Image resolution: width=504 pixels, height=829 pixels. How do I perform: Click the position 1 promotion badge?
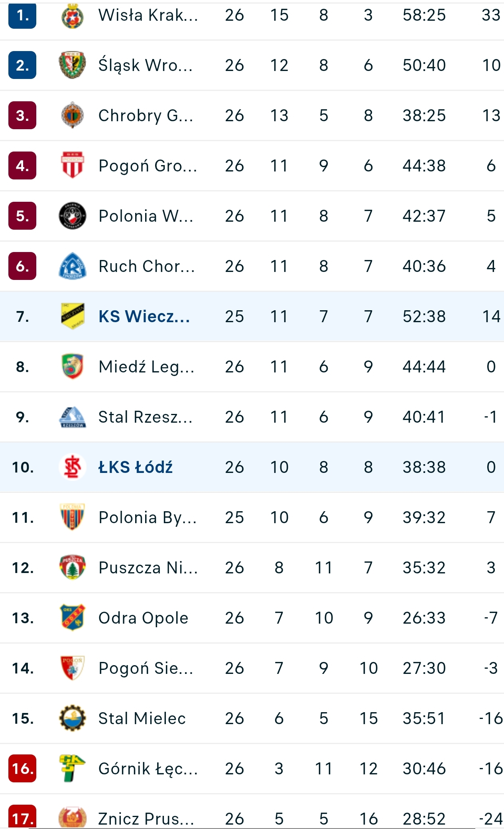point(22,16)
